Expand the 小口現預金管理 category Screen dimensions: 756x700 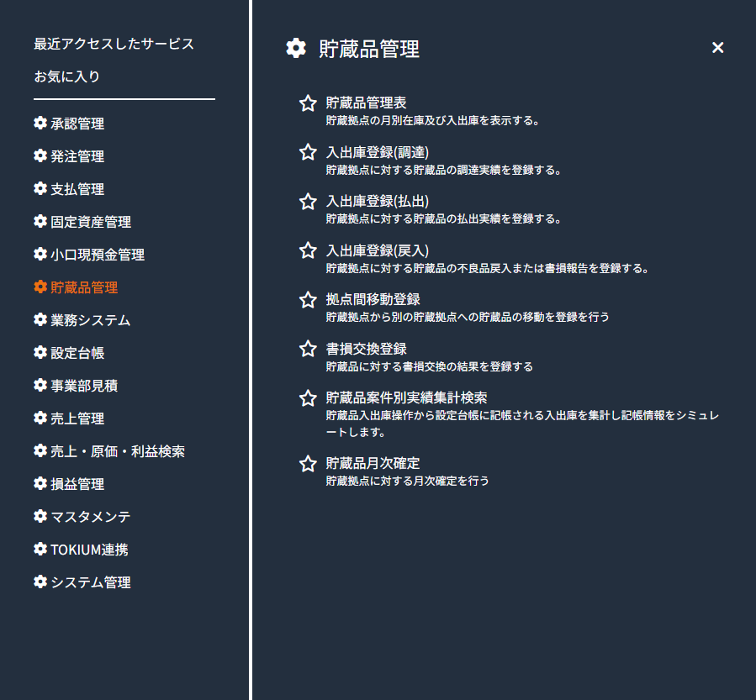98,255
